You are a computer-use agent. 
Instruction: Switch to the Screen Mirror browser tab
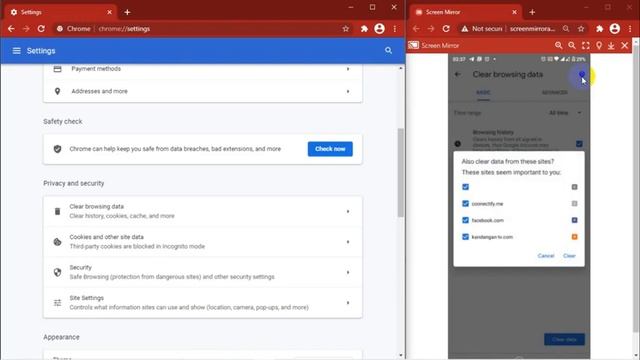(x=465, y=12)
